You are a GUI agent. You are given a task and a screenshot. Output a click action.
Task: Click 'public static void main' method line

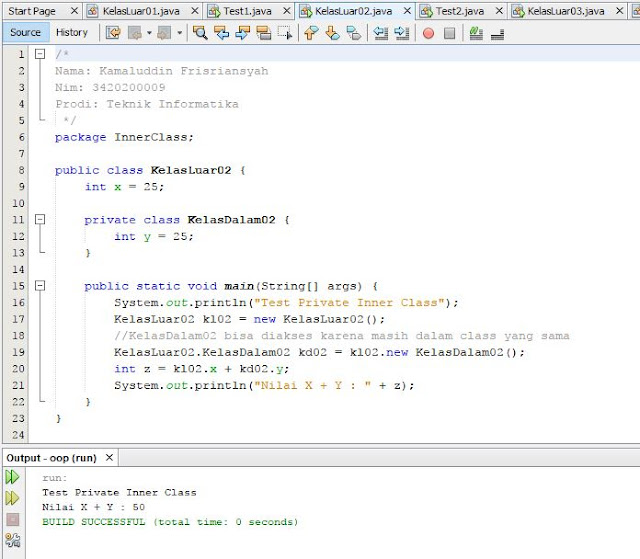(x=231, y=286)
